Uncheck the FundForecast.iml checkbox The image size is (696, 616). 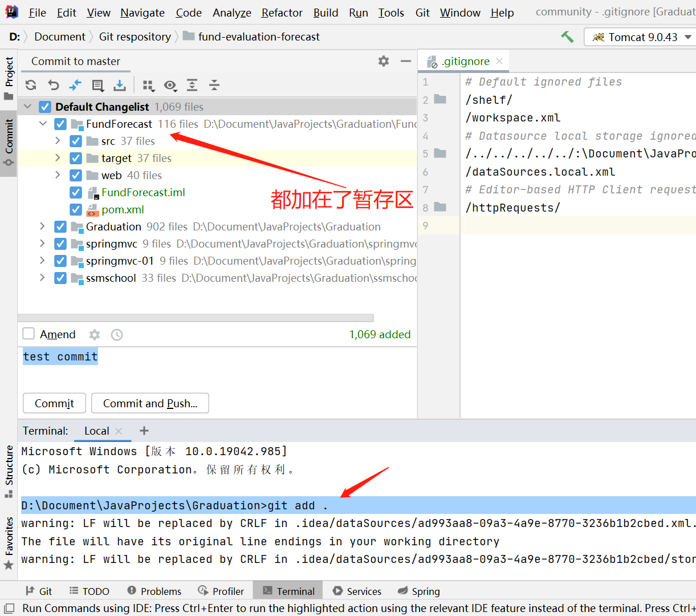click(x=76, y=192)
